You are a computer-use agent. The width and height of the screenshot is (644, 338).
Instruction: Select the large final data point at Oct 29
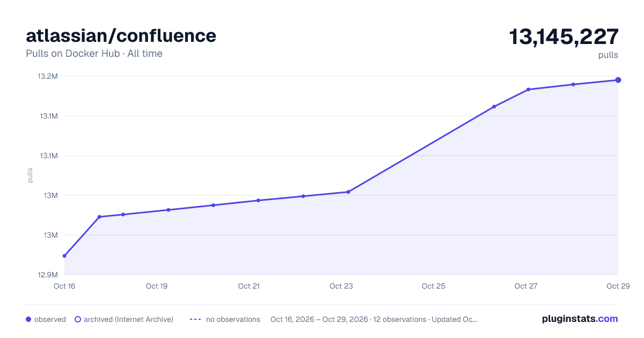[618, 80]
